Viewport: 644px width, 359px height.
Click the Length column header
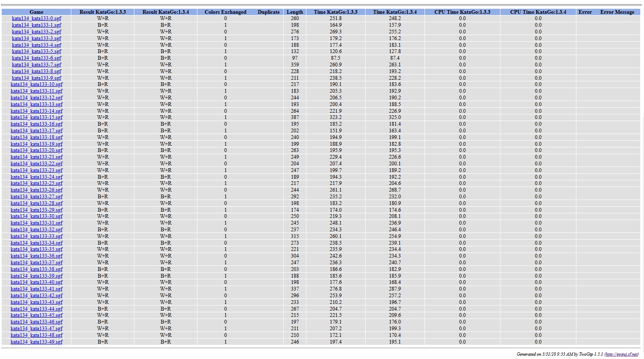coord(295,12)
